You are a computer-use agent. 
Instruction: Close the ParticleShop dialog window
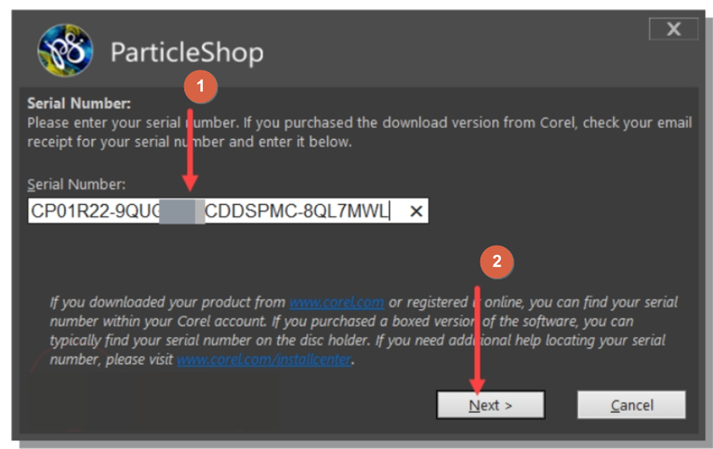pos(673,29)
